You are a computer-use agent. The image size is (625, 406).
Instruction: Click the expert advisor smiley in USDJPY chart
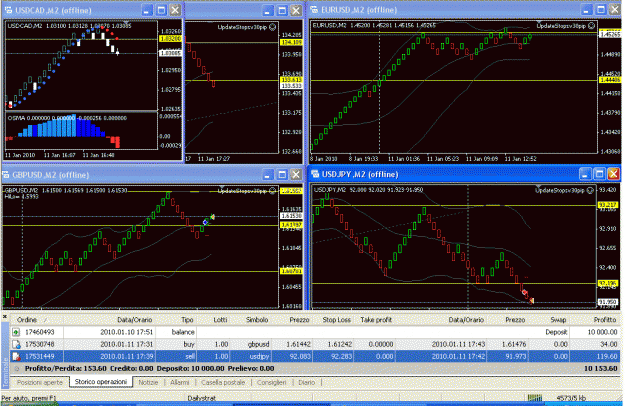pos(590,190)
